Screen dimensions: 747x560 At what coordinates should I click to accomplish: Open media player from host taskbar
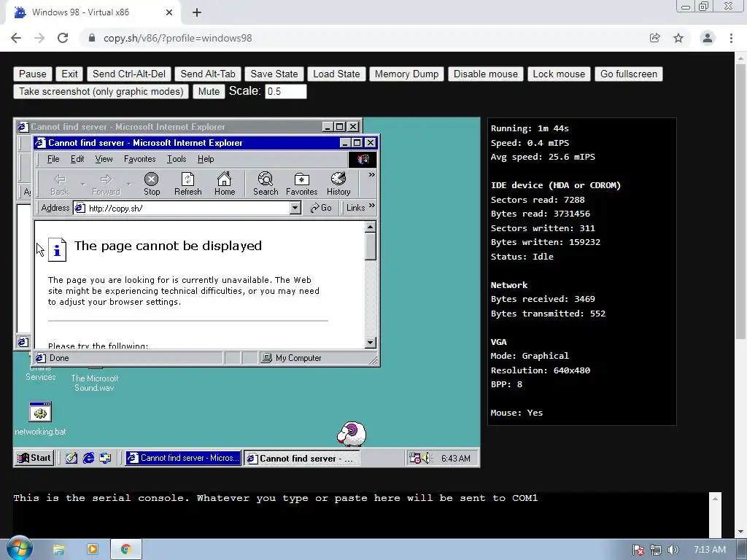pos(93,550)
